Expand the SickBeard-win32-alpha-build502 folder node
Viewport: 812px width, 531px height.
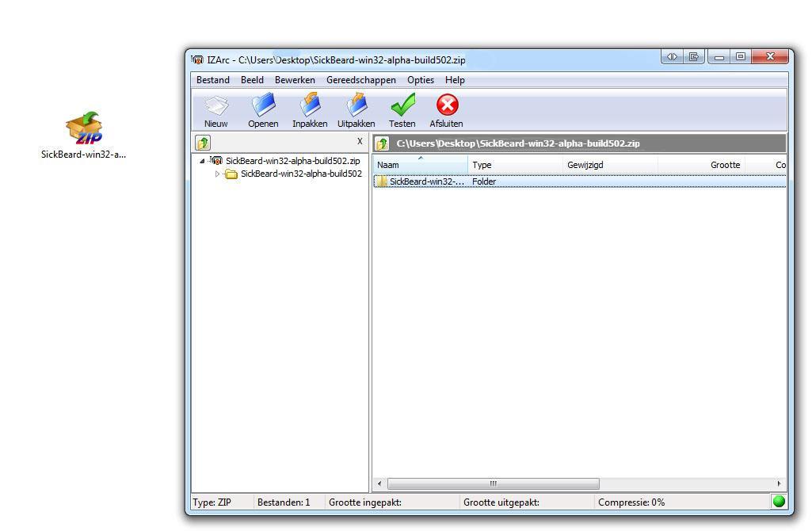pos(218,174)
